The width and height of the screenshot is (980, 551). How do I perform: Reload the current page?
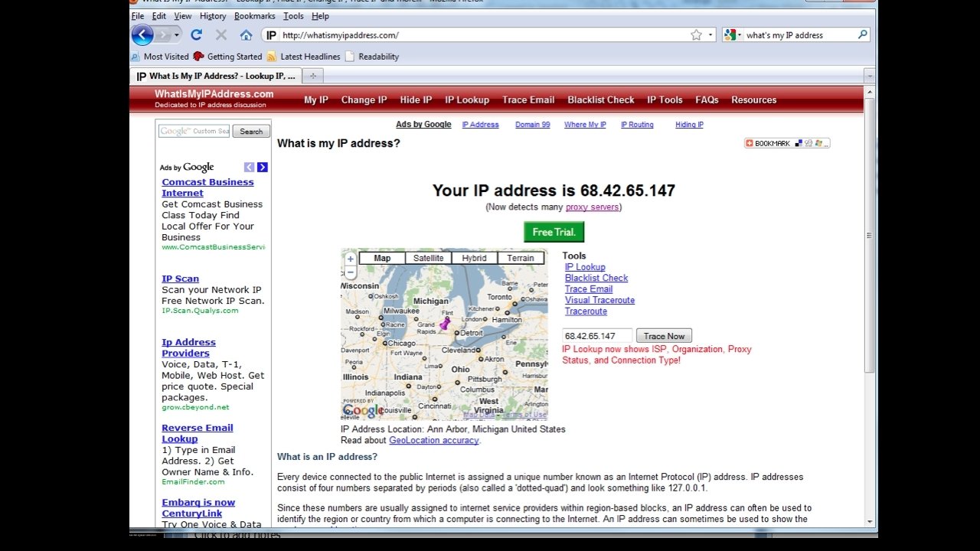(x=196, y=34)
